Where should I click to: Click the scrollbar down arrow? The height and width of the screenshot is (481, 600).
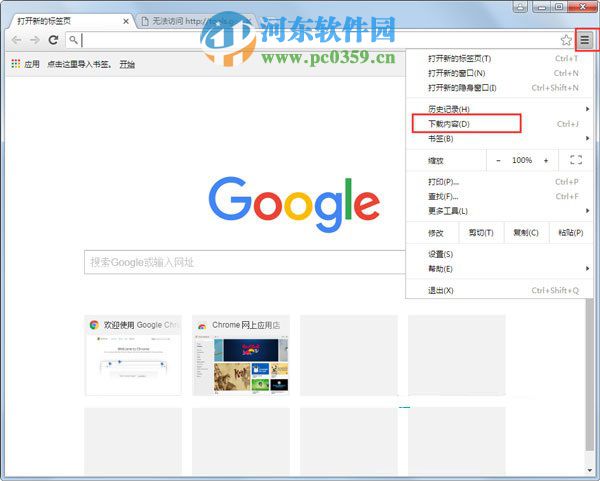point(590,470)
